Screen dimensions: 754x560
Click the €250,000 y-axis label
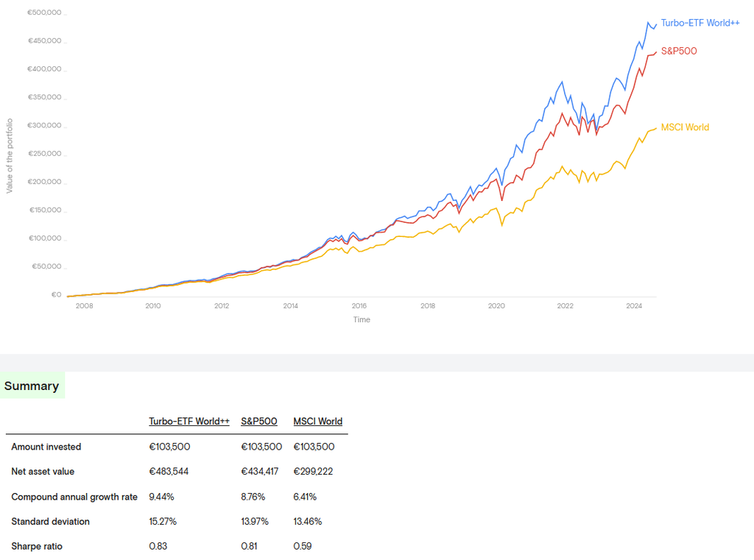pos(44,154)
